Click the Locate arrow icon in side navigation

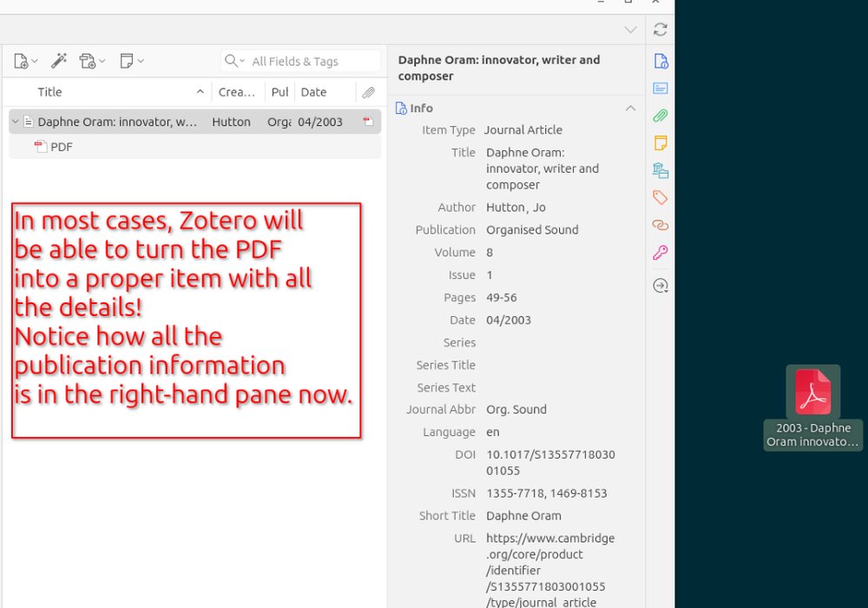tap(661, 286)
